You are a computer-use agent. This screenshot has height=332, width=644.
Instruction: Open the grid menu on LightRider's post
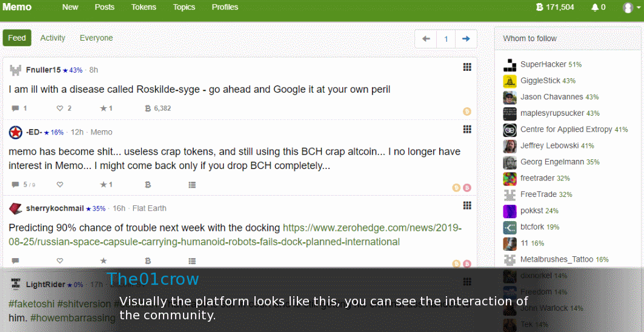coord(467,282)
